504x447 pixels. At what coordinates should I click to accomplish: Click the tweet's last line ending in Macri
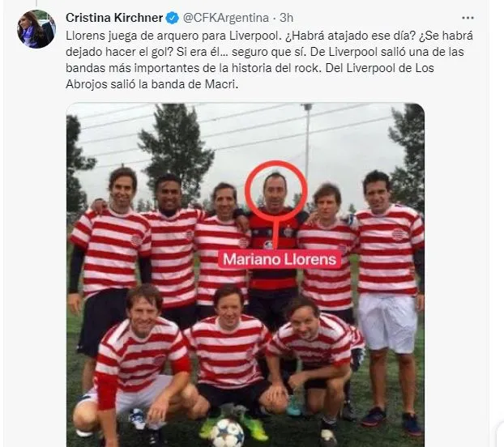[152, 84]
